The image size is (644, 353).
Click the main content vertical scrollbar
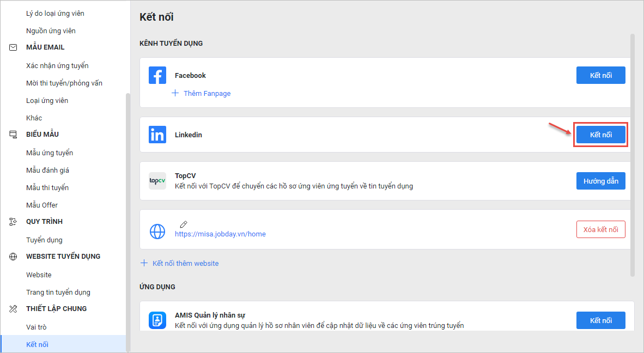point(632,155)
